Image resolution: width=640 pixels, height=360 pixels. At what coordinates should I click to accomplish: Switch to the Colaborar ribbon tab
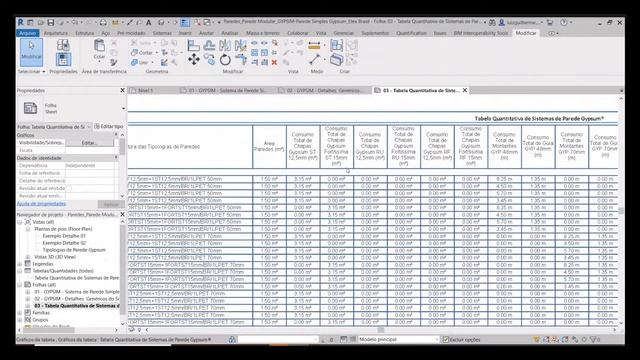298,33
